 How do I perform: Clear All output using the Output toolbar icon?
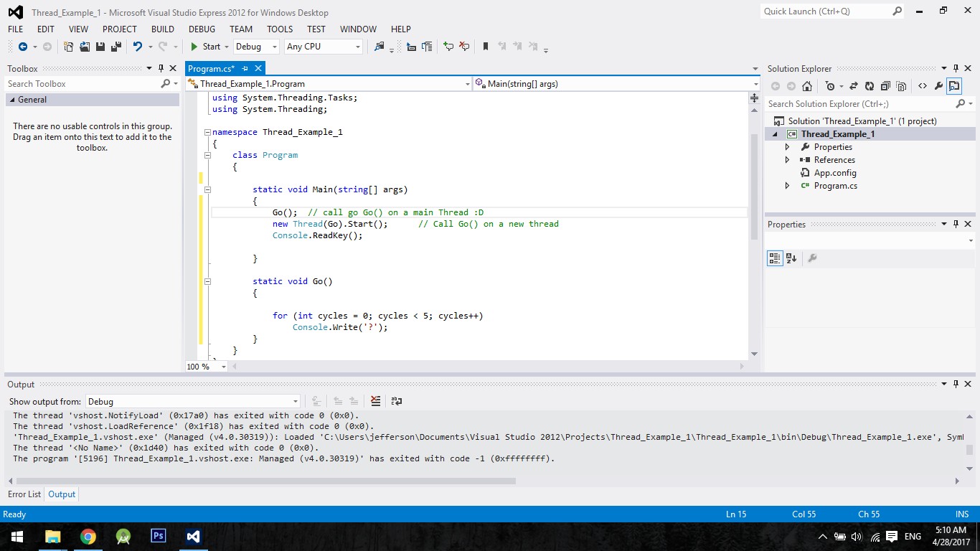coord(375,402)
